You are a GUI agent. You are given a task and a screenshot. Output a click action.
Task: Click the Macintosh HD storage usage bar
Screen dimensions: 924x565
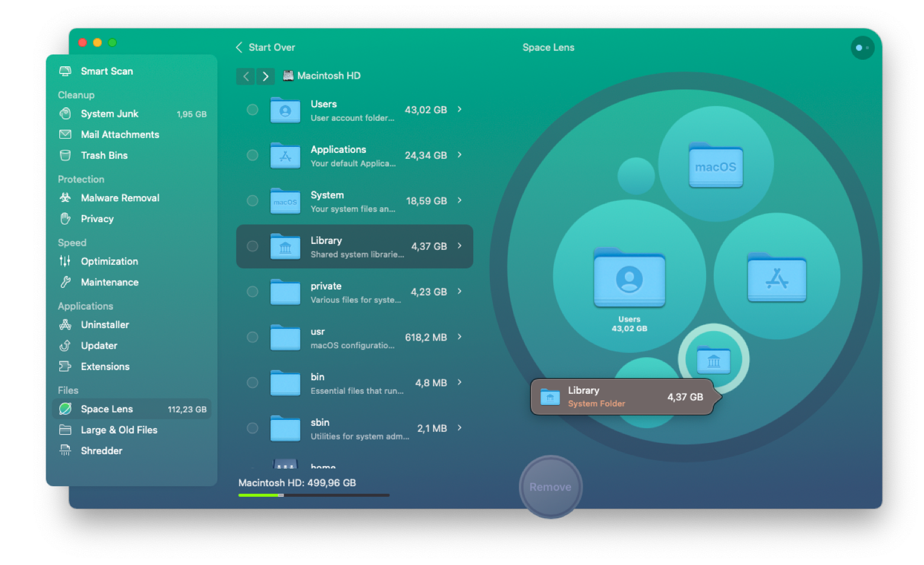click(x=314, y=495)
